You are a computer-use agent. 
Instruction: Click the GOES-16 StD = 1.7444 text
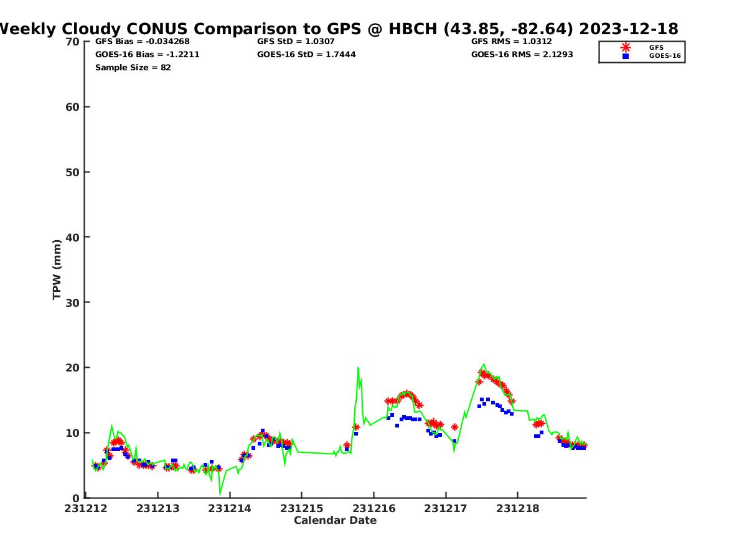[306, 55]
